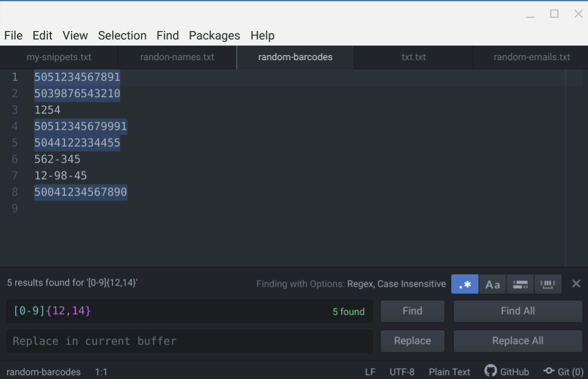This screenshot has width=588, height=379.
Task: Click the Find button
Action: [413, 311]
